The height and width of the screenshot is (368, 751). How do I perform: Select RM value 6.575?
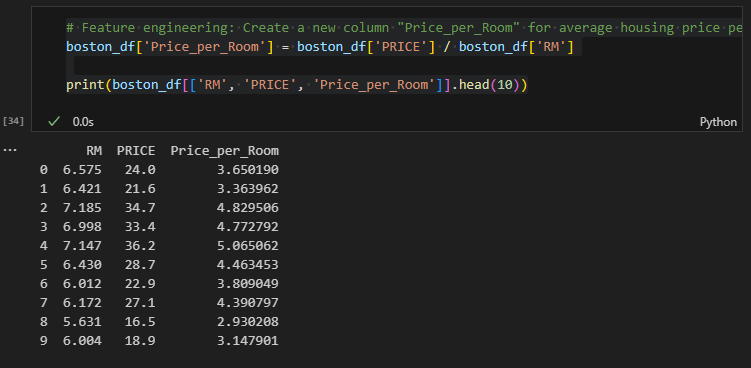pyautogui.click(x=82, y=170)
